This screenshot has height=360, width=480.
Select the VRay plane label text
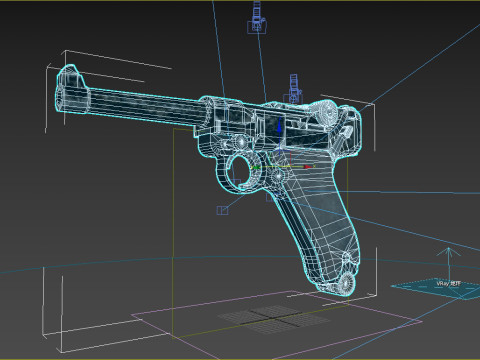[x=448, y=284]
